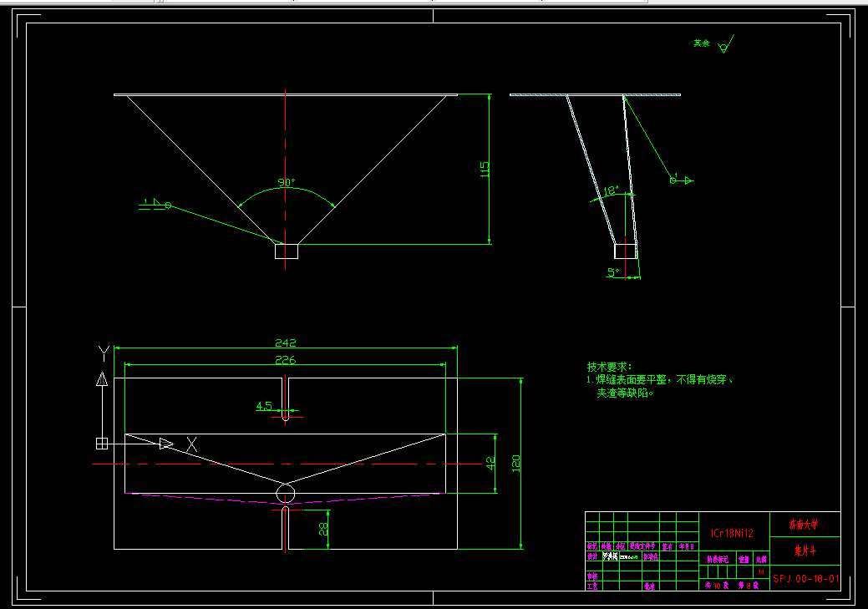The height and width of the screenshot is (609, 868).
Task: Select the 比例 label in the title block
Action: 762,560
